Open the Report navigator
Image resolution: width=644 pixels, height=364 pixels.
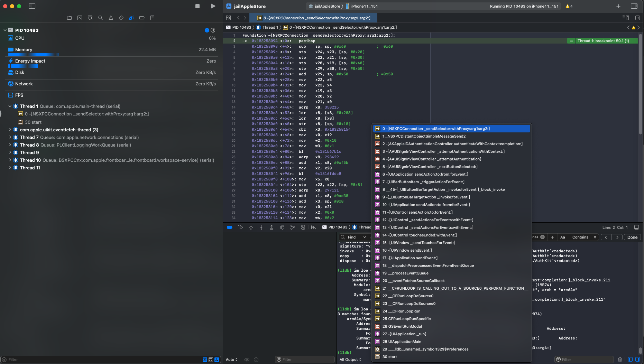click(152, 18)
